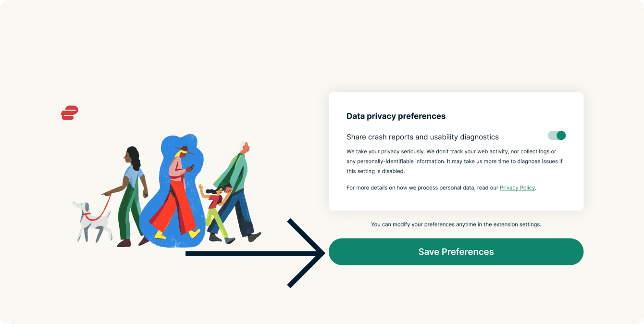Viewport: 644px width, 324px height.
Task: Open the Privacy Policy link
Action: point(517,188)
